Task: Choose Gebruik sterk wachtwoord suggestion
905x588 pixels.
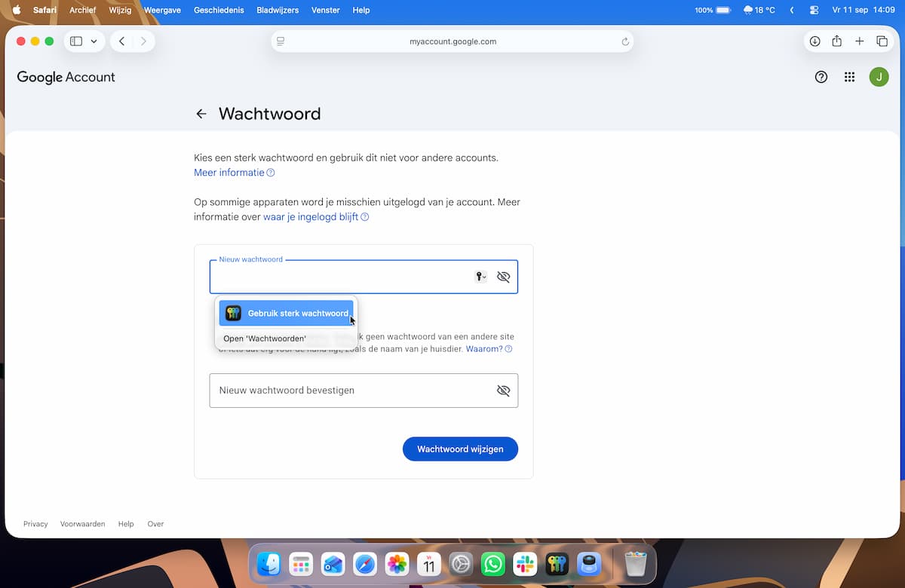Action: point(286,313)
